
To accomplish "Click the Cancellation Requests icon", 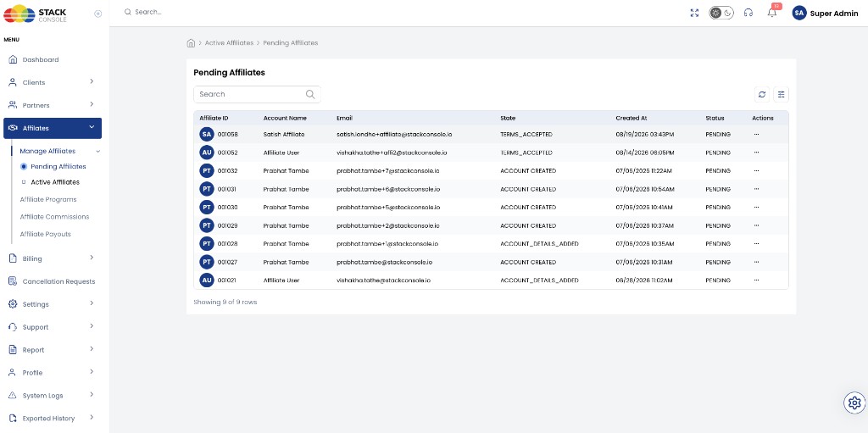I will point(13,281).
